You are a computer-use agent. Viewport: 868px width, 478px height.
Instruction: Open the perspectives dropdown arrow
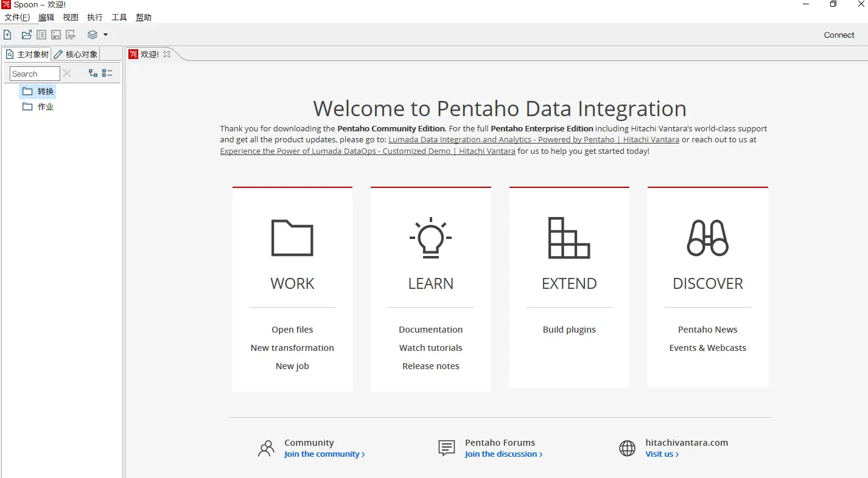(x=105, y=35)
